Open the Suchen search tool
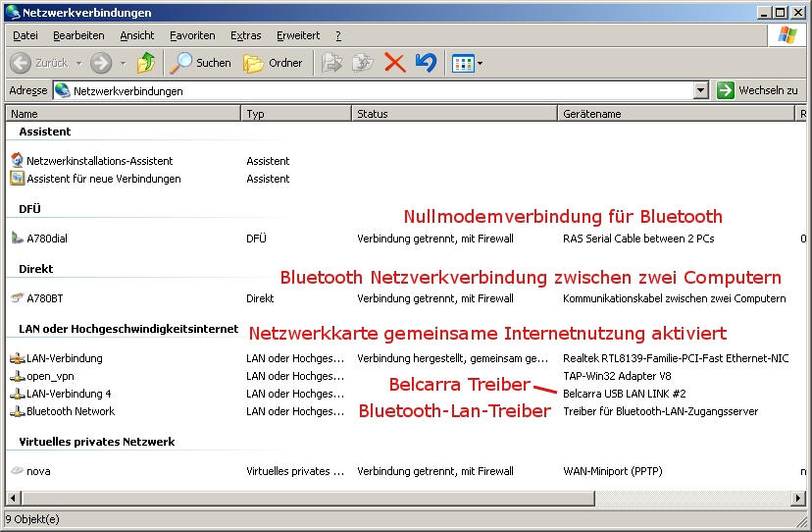 (x=201, y=63)
